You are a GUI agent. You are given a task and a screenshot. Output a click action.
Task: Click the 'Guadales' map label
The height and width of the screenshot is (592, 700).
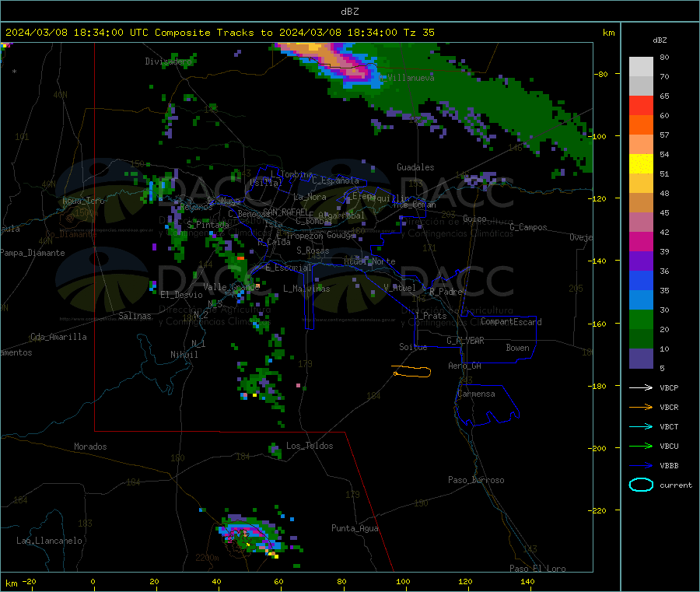(x=415, y=167)
